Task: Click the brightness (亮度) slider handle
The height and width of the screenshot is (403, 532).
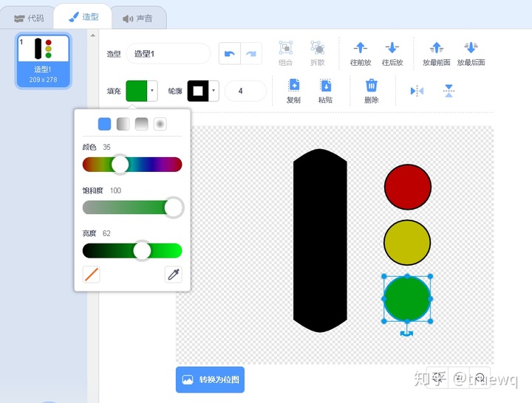Action: (142, 251)
